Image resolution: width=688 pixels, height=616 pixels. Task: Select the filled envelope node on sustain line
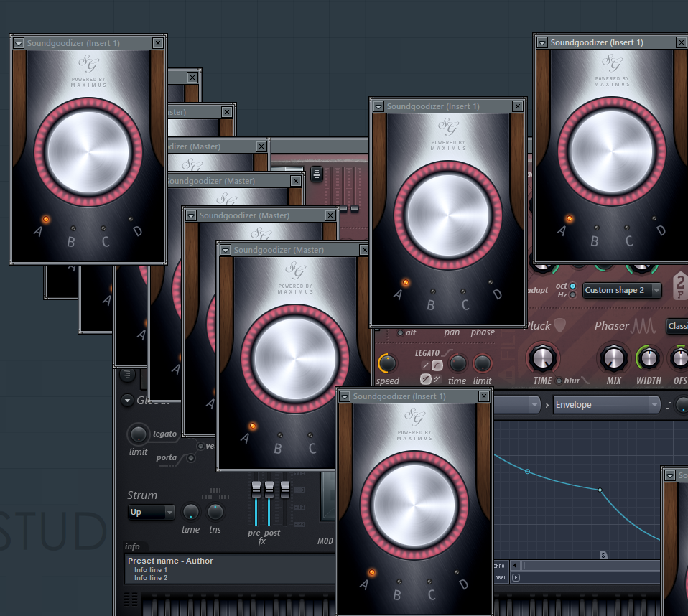(600, 490)
